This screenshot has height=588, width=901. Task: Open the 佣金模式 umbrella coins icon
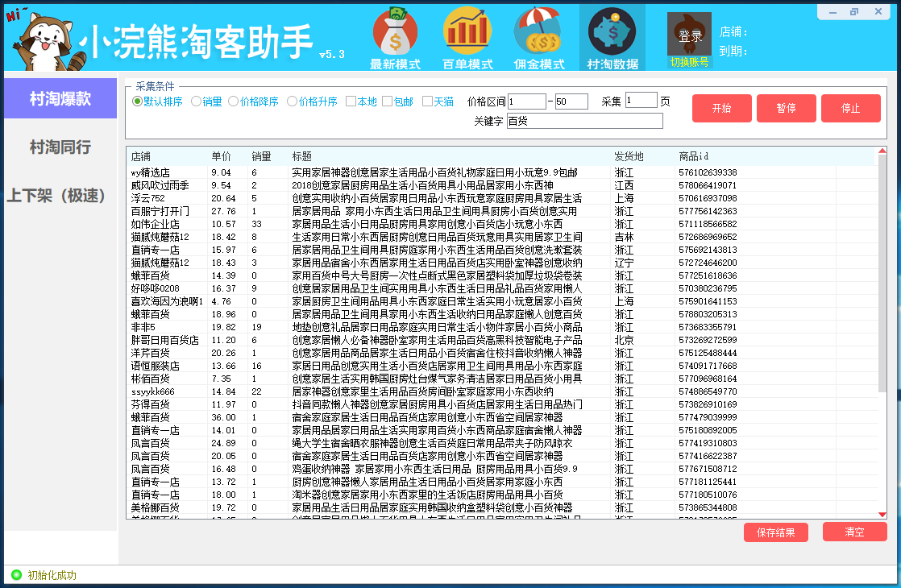tap(539, 32)
